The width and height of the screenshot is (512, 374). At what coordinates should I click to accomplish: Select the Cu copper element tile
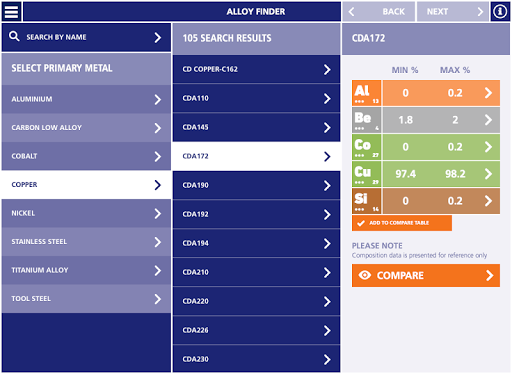(367, 174)
